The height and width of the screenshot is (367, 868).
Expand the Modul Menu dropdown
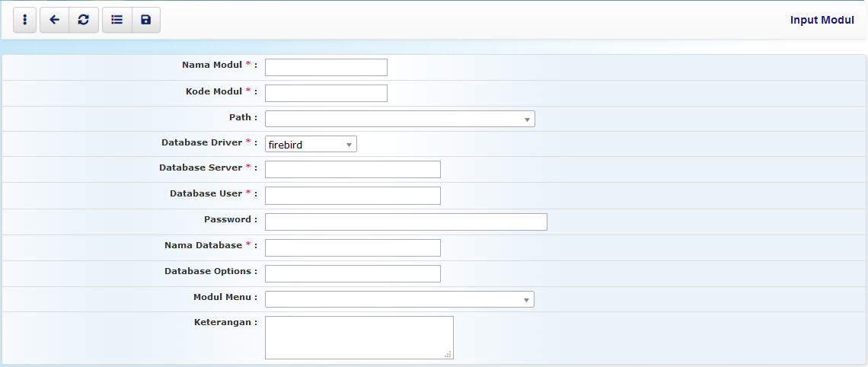pos(399,299)
